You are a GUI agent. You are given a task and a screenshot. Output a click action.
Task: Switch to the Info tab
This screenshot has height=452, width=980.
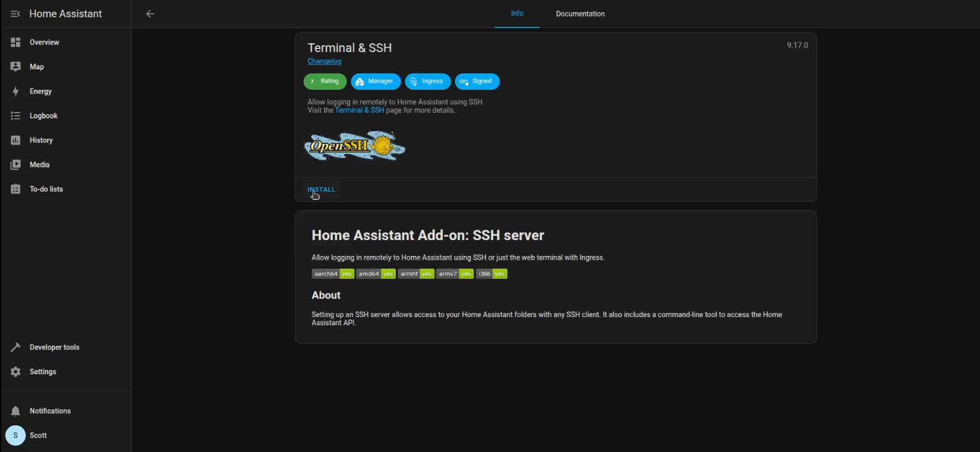pyautogui.click(x=517, y=13)
